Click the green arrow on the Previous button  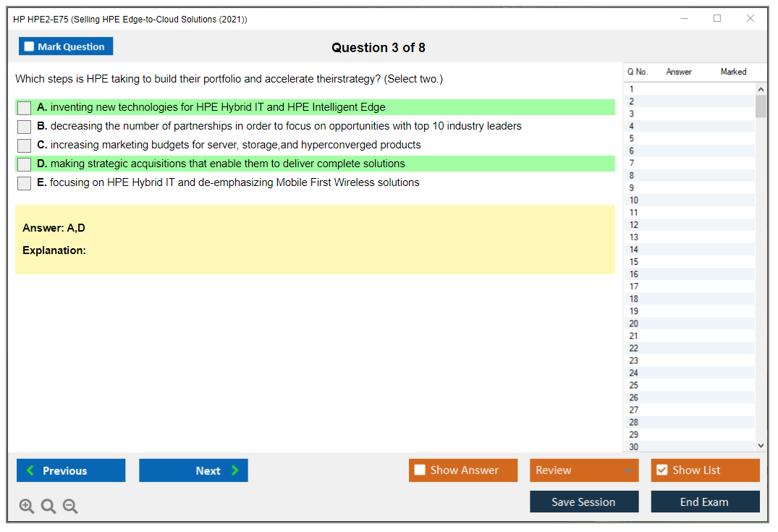coord(30,470)
